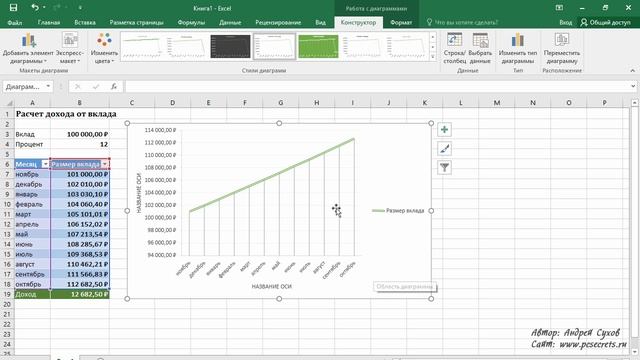Click the chart legend Размер вклада
The height and width of the screenshot is (360, 640).
398,211
